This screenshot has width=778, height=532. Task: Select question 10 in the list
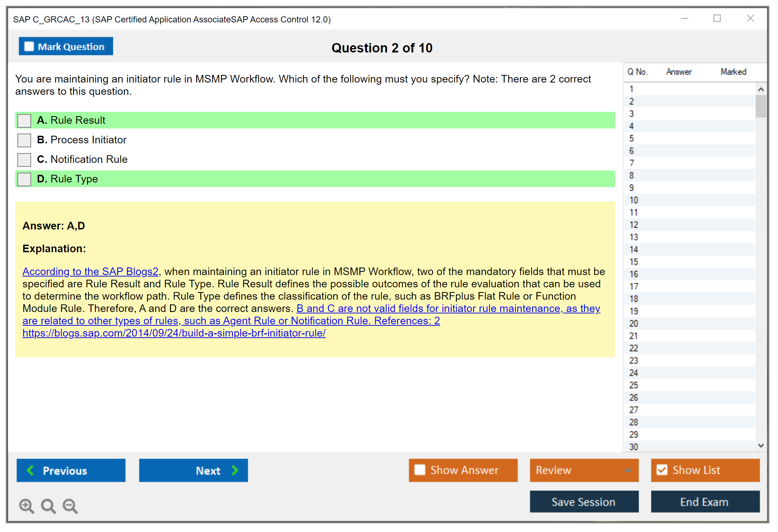pyautogui.click(x=634, y=200)
